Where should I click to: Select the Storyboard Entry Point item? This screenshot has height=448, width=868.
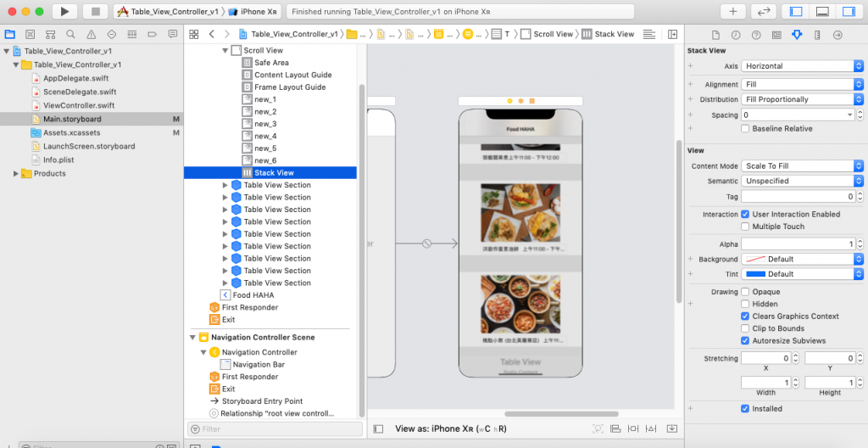click(263, 400)
